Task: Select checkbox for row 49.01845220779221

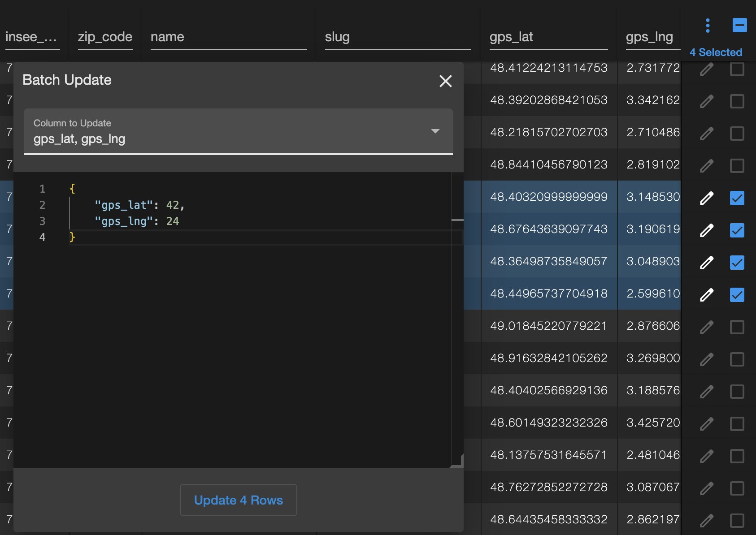Action: point(737,327)
